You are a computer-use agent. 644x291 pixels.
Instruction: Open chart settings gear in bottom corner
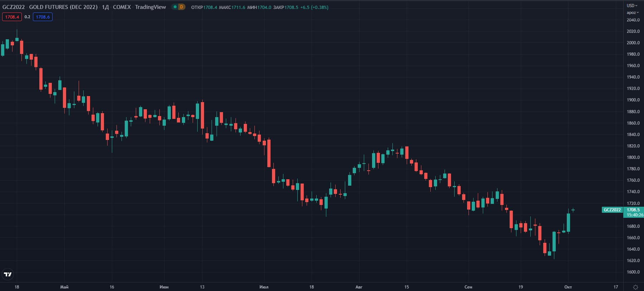tap(635, 287)
